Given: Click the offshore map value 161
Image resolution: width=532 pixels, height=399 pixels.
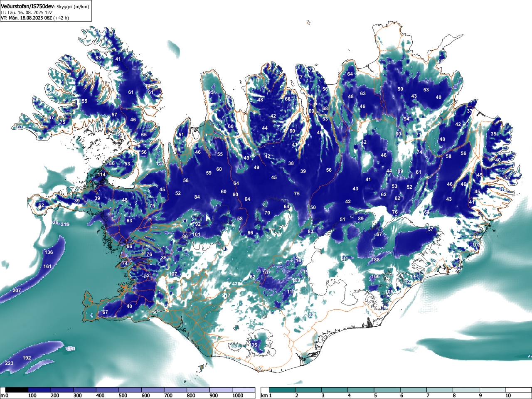Looking at the screenshot, I should (x=47, y=267).
